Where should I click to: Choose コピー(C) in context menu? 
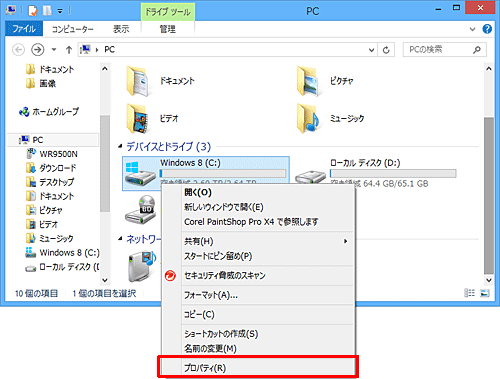tap(258, 314)
